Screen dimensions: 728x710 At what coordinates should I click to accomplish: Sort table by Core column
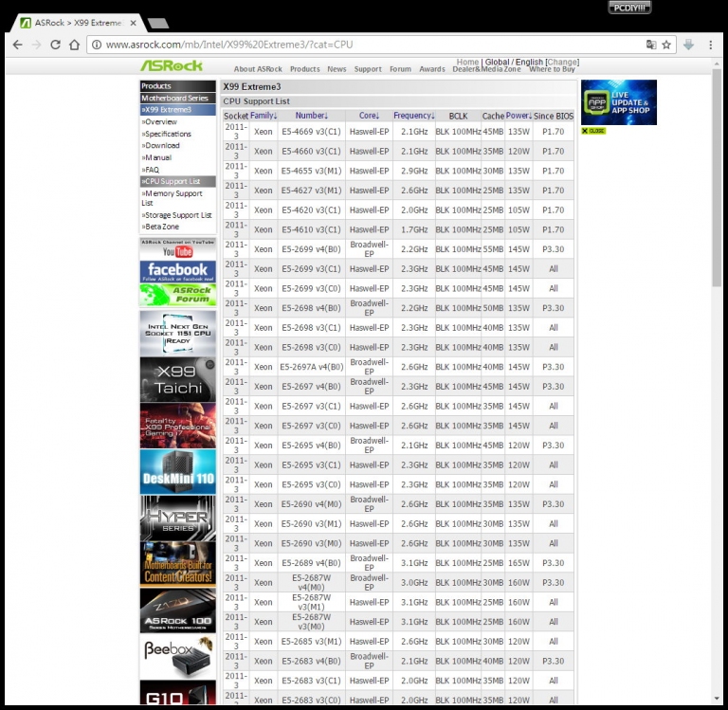pyautogui.click(x=369, y=115)
